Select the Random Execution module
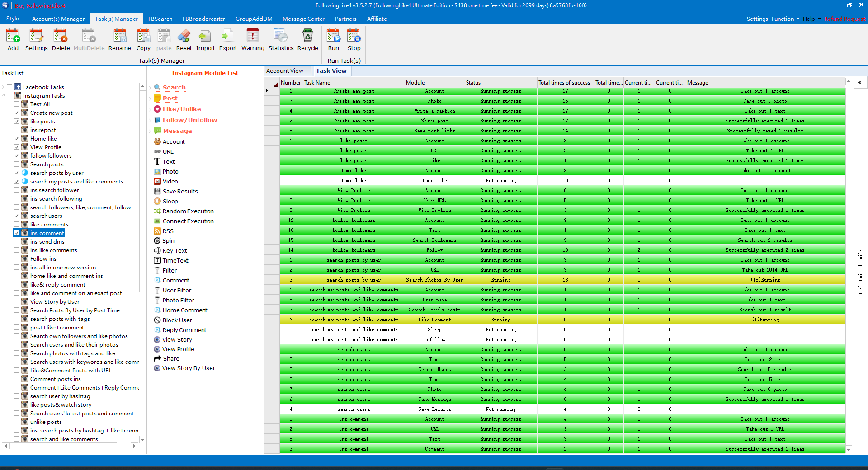Image resolution: width=868 pixels, height=470 pixels. pyautogui.click(x=188, y=211)
